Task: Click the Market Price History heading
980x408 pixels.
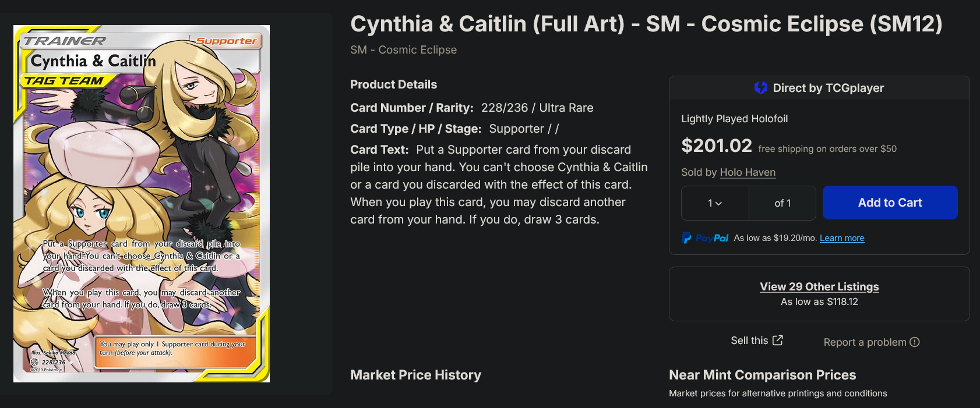Action: pyautogui.click(x=415, y=375)
